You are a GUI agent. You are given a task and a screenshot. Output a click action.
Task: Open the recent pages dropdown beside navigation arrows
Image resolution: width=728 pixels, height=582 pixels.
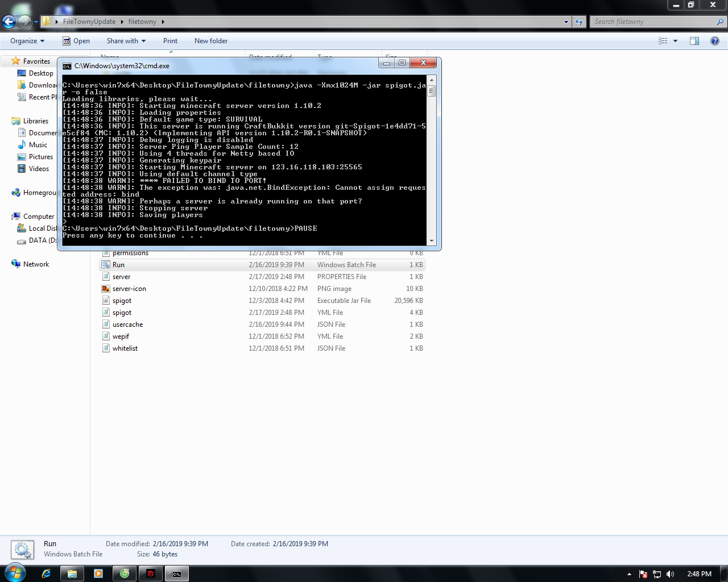click(x=36, y=22)
